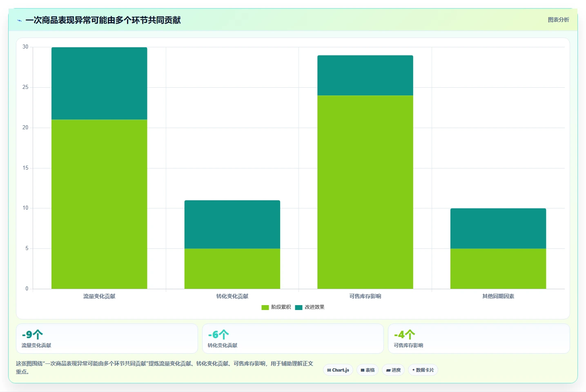Screen dimensions: 586x392
Task: Click the description paragraph starting 这张图围绕
Action: [165, 368]
